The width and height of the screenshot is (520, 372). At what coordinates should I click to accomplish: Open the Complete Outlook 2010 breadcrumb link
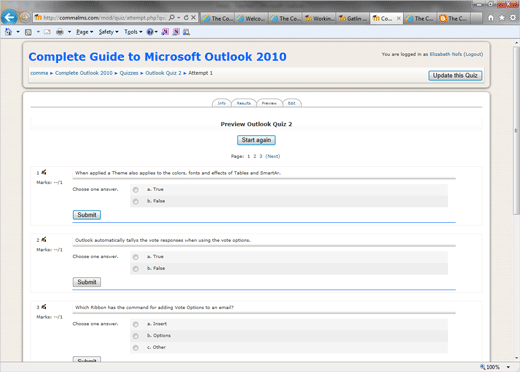point(84,73)
